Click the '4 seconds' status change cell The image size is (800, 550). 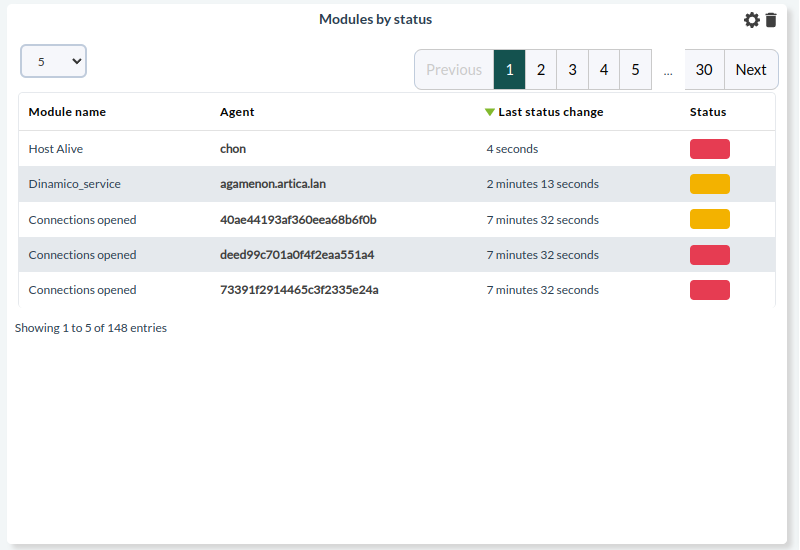tap(512, 149)
